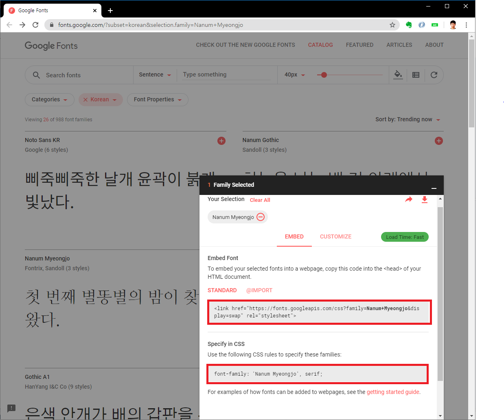Click Clear All in Your Selection

click(260, 200)
